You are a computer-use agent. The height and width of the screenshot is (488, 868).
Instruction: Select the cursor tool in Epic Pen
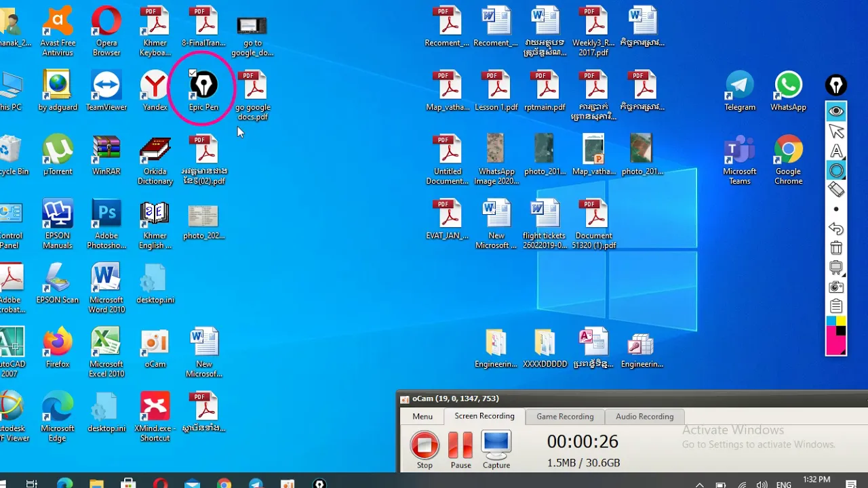coord(836,131)
